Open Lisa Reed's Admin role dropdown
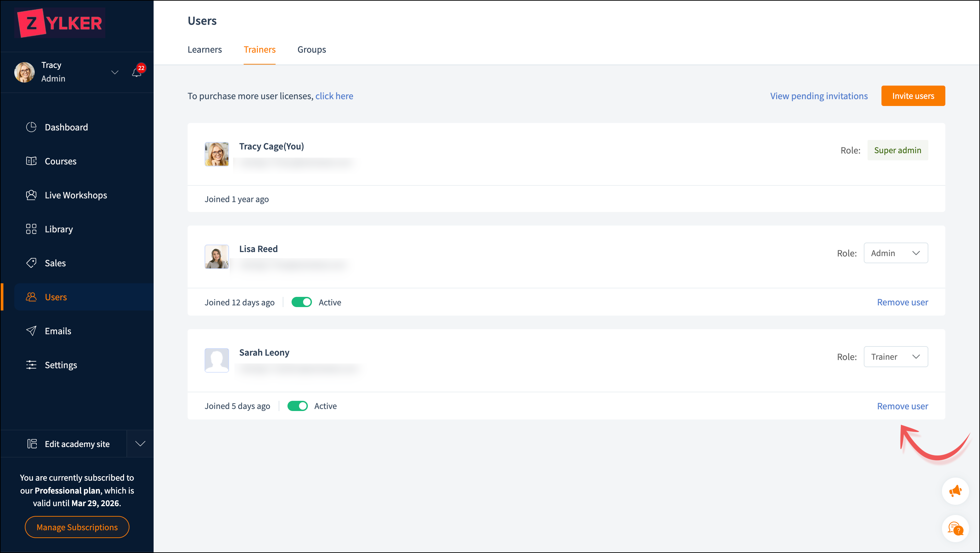980x553 pixels. pyautogui.click(x=895, y=253)
